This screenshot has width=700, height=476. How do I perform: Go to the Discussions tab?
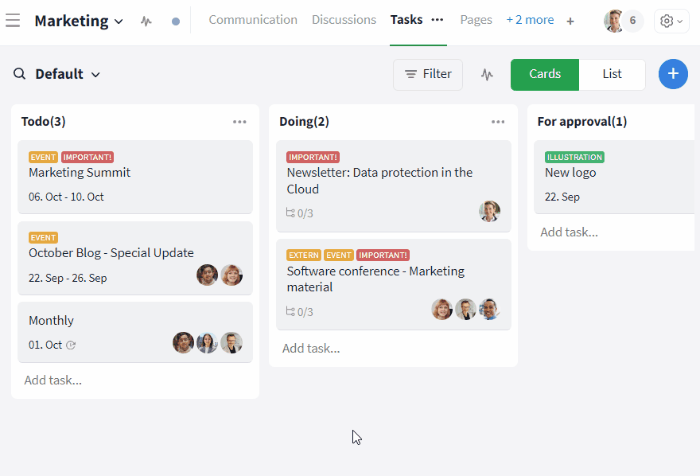pos(344,20)
